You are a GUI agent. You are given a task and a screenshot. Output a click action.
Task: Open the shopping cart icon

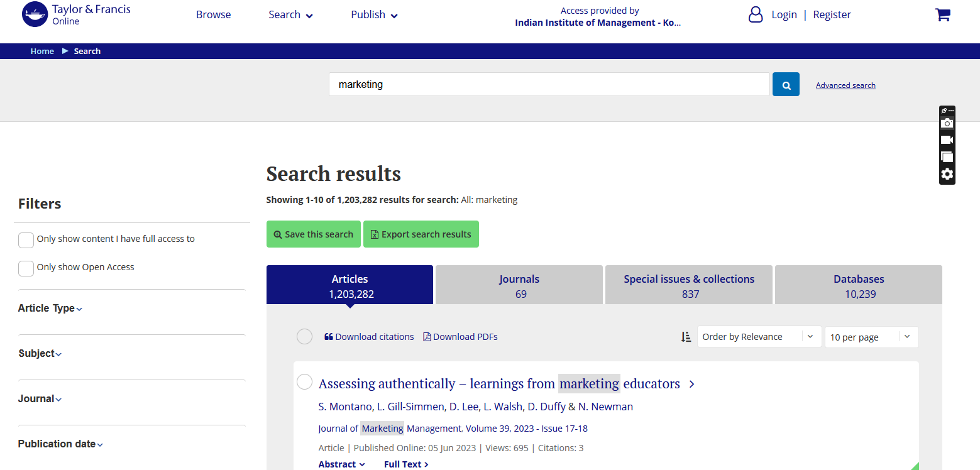pyautogui.click(x=942, y=15)
